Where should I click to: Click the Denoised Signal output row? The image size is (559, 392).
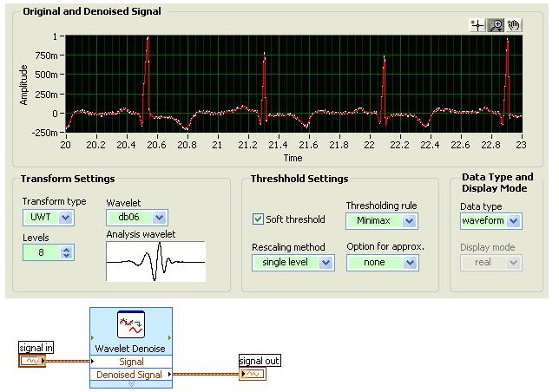pos(130,374)
